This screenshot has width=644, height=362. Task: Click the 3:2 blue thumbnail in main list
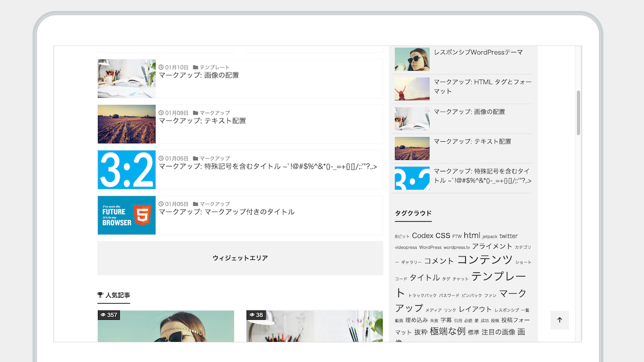(127, 170)
